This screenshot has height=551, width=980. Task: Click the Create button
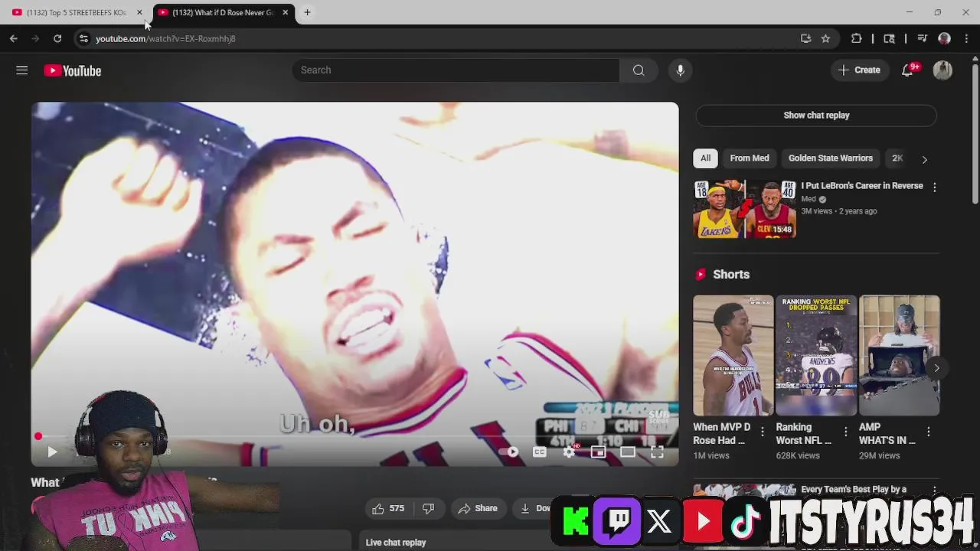coord(859,70)
